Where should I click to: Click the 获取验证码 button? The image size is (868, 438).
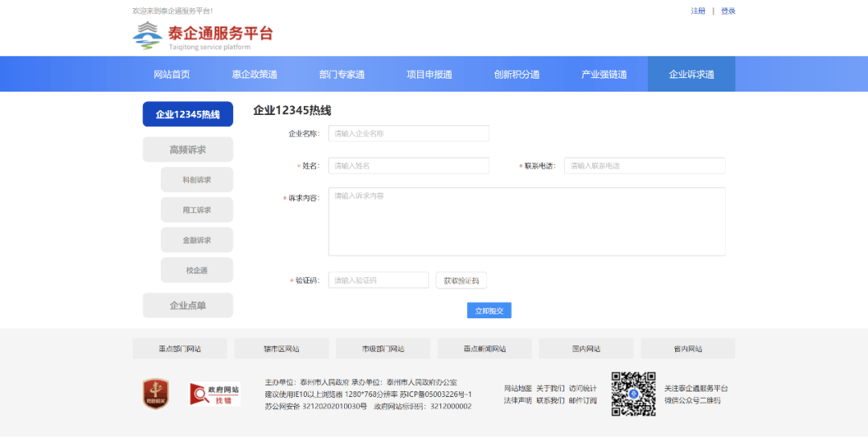(461, 280)
